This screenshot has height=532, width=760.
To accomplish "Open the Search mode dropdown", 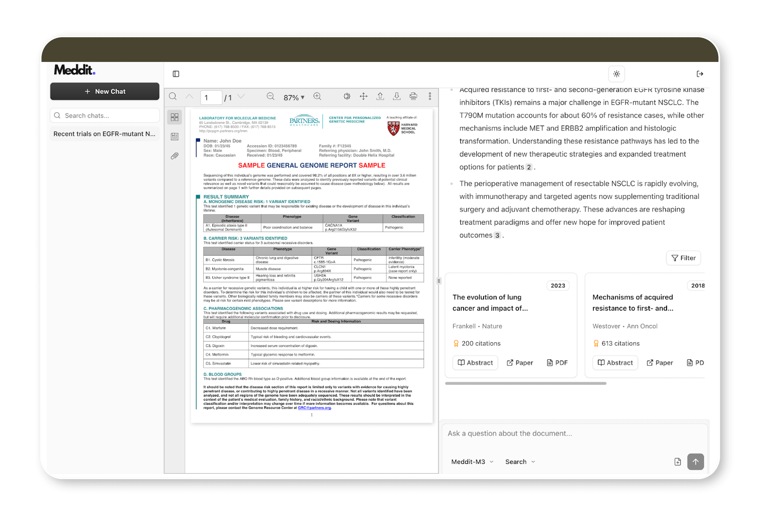I will [x=520, y=461].
